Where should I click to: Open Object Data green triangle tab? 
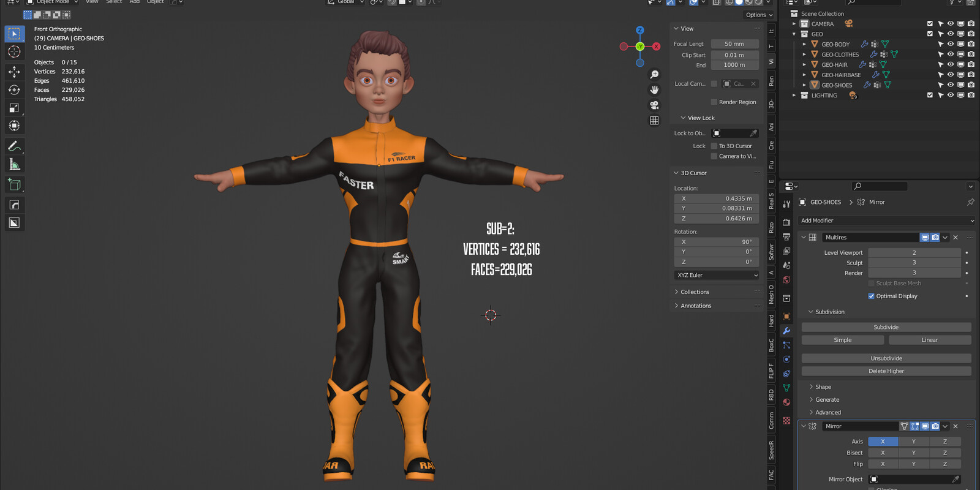click(786, 388)
